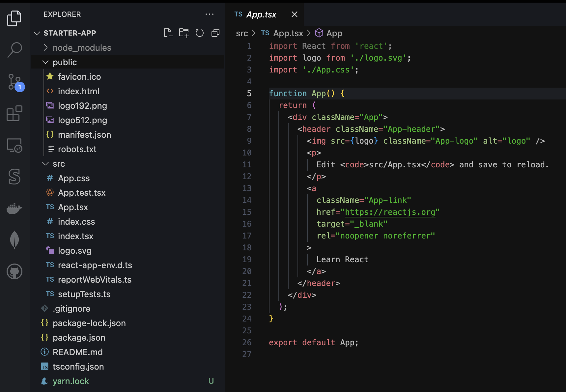Screen dimensions: 566x392
Task: Click "noopener noreferrer" rel value
Action: tap(385, 236)
